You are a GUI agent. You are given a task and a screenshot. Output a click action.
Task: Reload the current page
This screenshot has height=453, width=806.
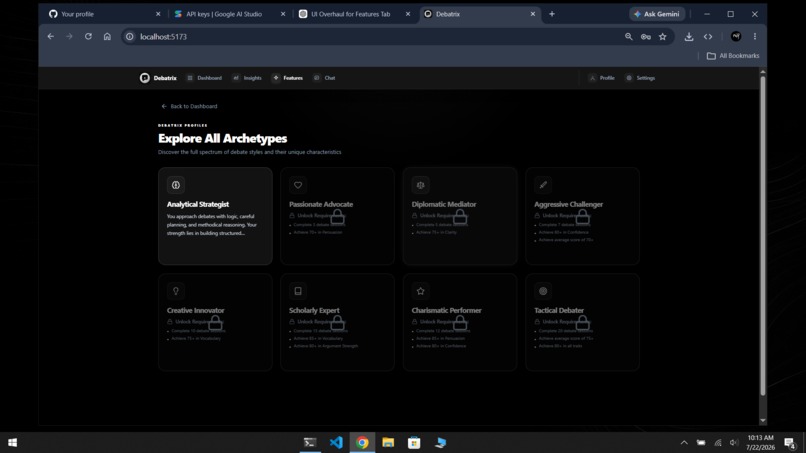(88, 37)
